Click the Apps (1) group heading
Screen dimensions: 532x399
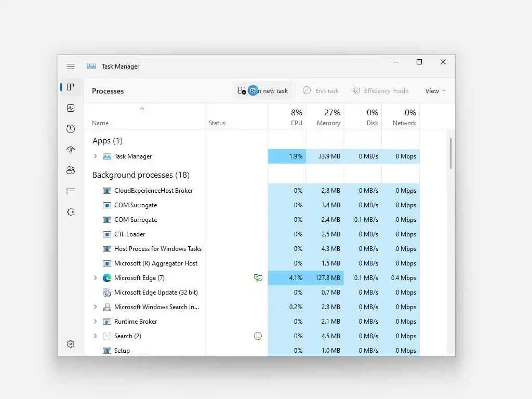pos(108,140)
